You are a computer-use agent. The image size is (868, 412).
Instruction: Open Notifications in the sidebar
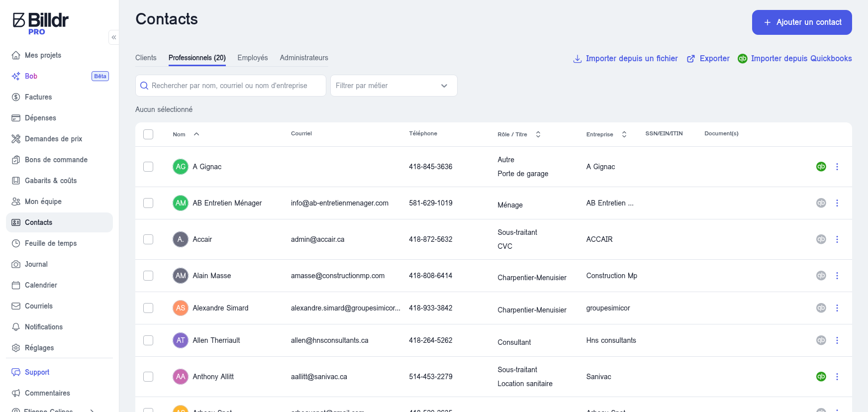click(59, 327)
